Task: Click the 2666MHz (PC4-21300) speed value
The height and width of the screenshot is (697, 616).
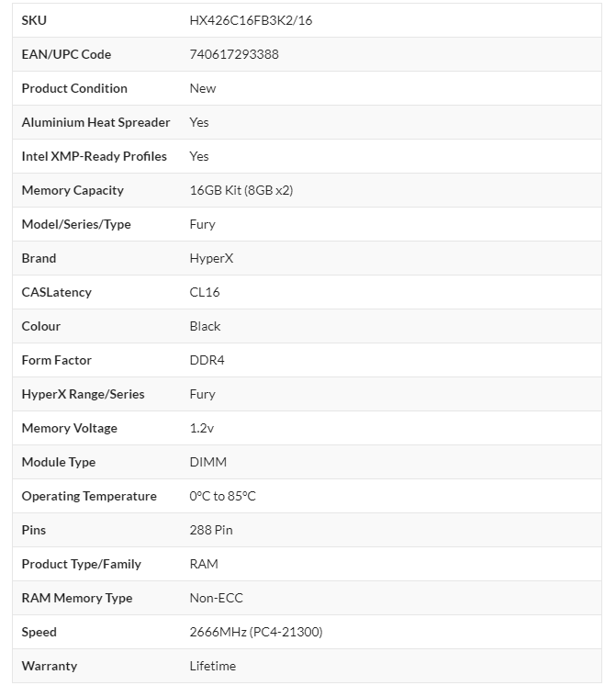Action: pyautogui.click(x=256, y=632)
